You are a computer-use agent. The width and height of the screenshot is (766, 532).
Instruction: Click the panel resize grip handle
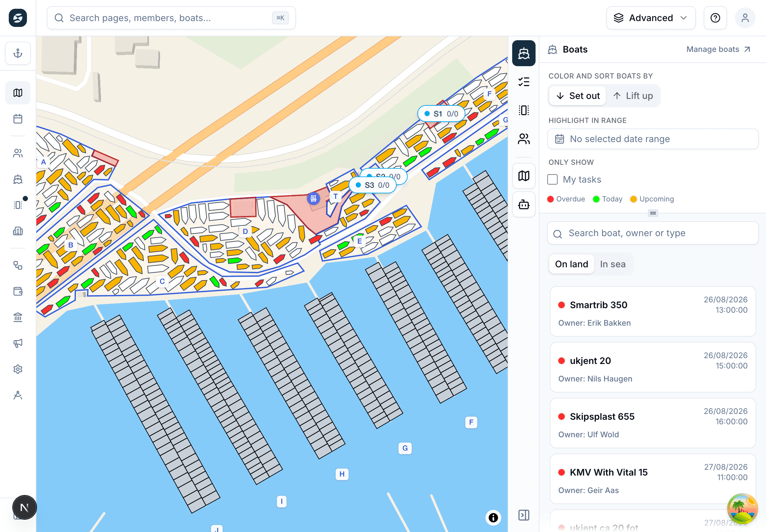pos(653,213)
